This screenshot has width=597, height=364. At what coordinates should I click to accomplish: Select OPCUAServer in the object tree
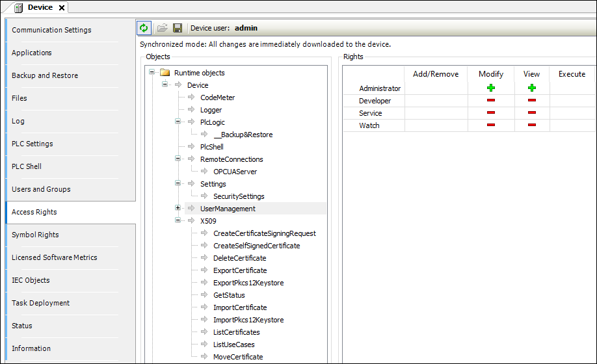click(235, 172)
